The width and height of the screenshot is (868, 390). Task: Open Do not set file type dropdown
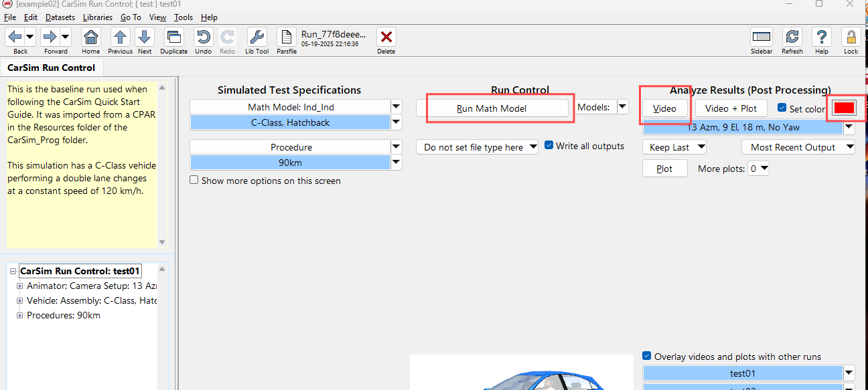477,147
